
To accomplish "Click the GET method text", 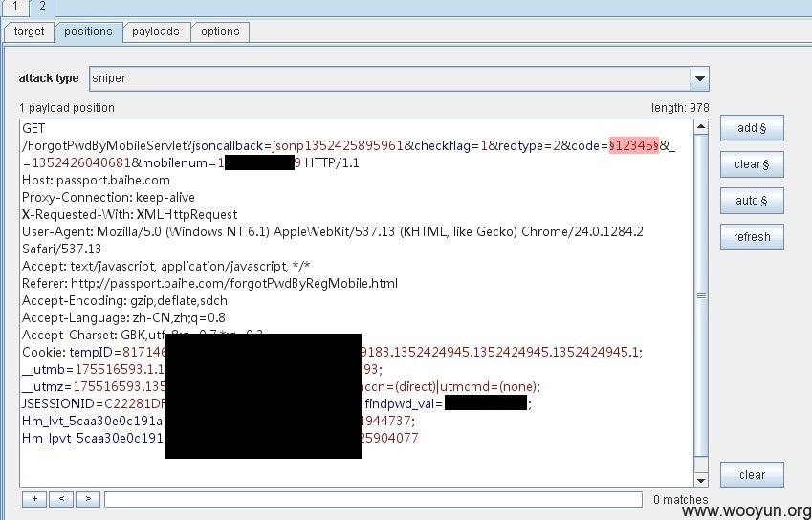I will 33,128.
